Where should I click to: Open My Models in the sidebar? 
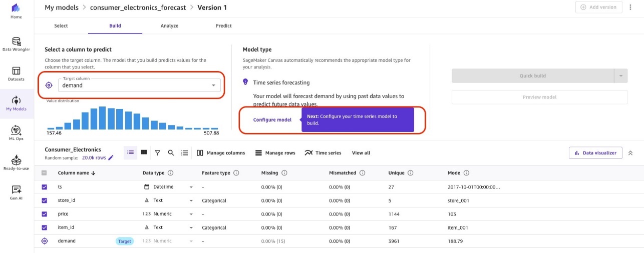(x=16, y=103)
